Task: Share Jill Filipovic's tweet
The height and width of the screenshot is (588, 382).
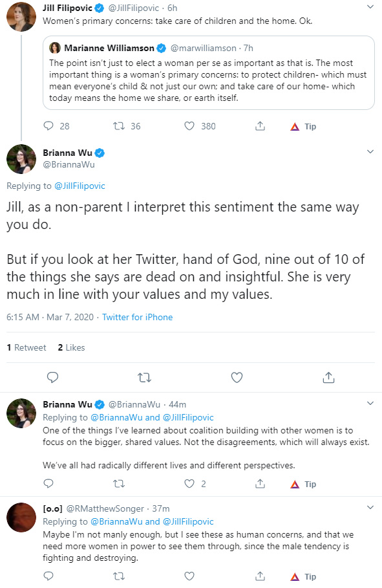Action: click(x=260, y=126)
